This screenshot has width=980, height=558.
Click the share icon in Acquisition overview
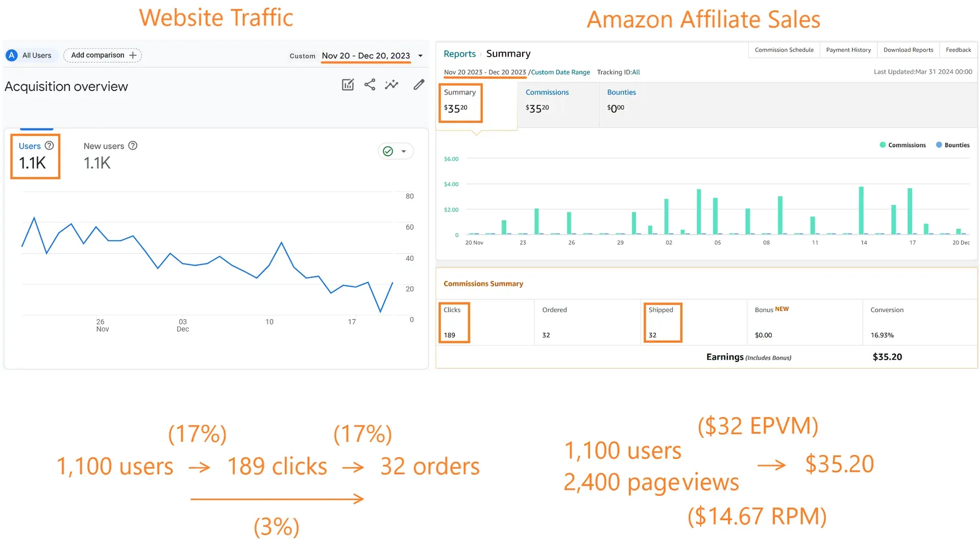click(x=369, y=85)
